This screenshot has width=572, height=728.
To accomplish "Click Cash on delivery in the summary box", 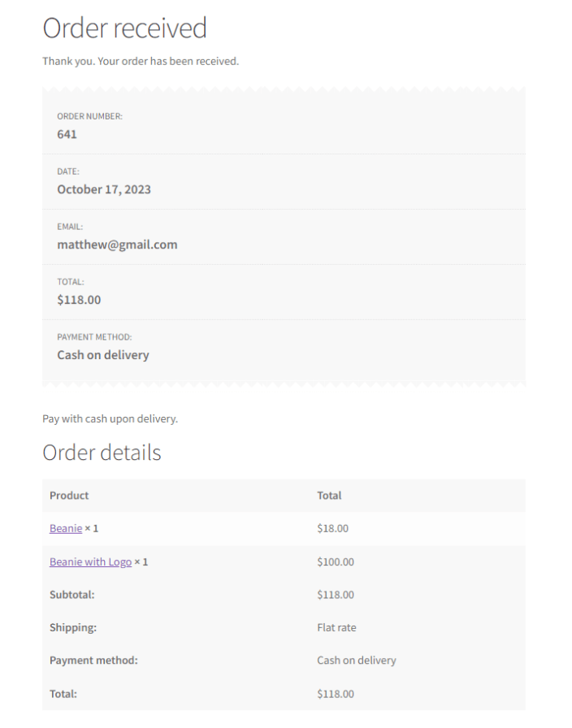I will pyautogui.click(x=103, y=355).
